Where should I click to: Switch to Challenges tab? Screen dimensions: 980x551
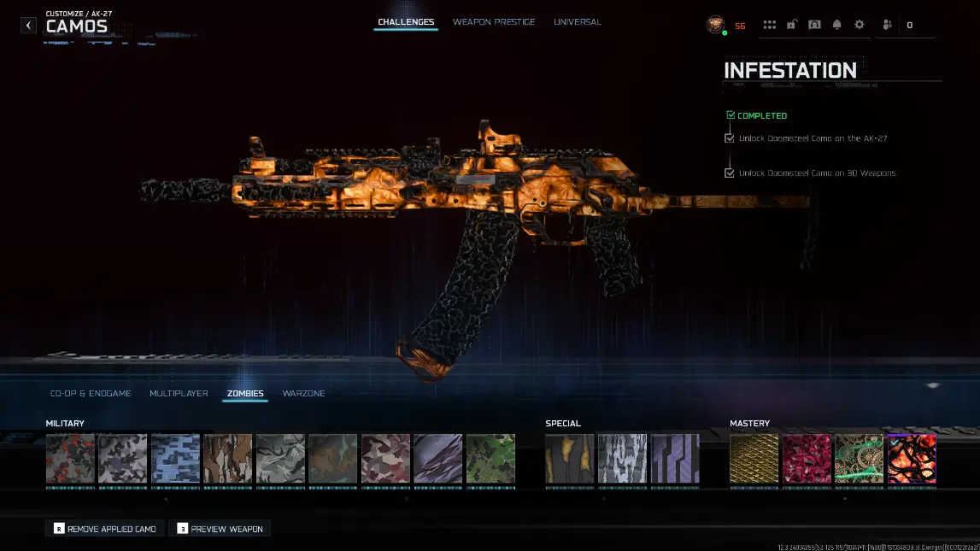406,22
